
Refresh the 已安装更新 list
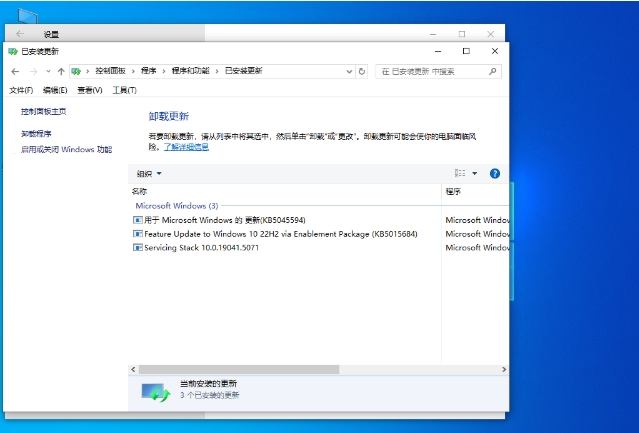[362, 71]
